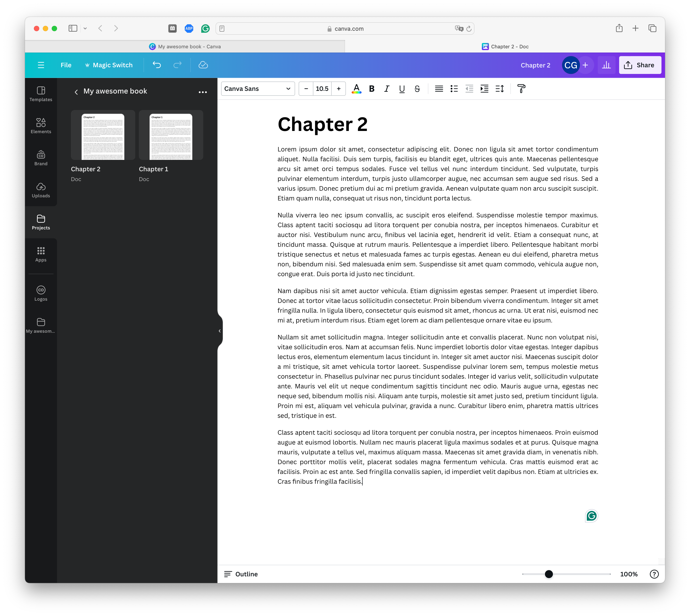Click the text color icon
690x616 pixels.
(356, 89)
